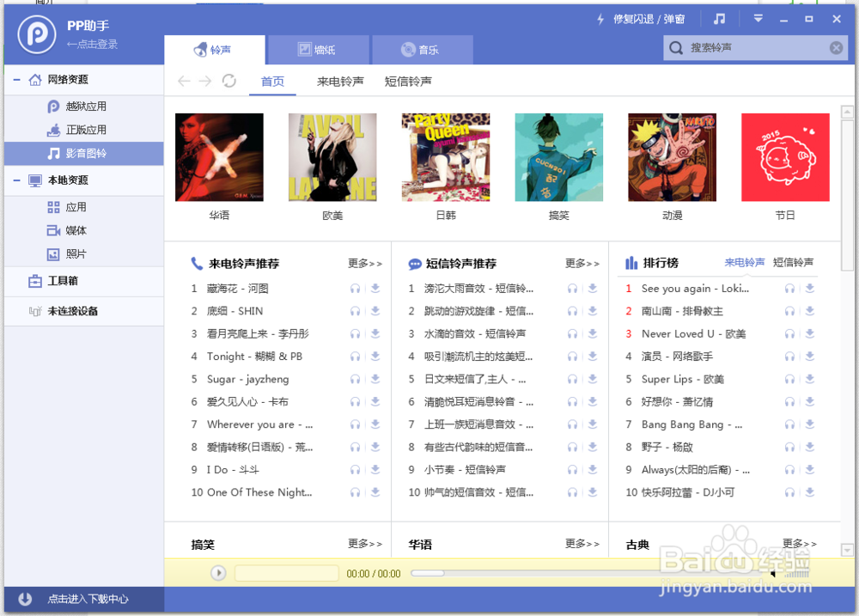This screenshot has width=859, height=616.
Task: Click the PP助手 logo avatar
Action: pos(37,34)
